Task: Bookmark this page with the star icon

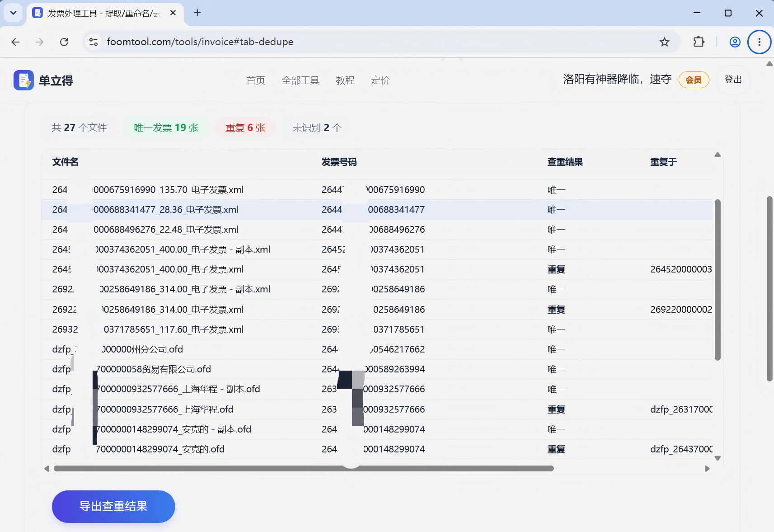Action: pyautogui.click(x=664, y=42)
